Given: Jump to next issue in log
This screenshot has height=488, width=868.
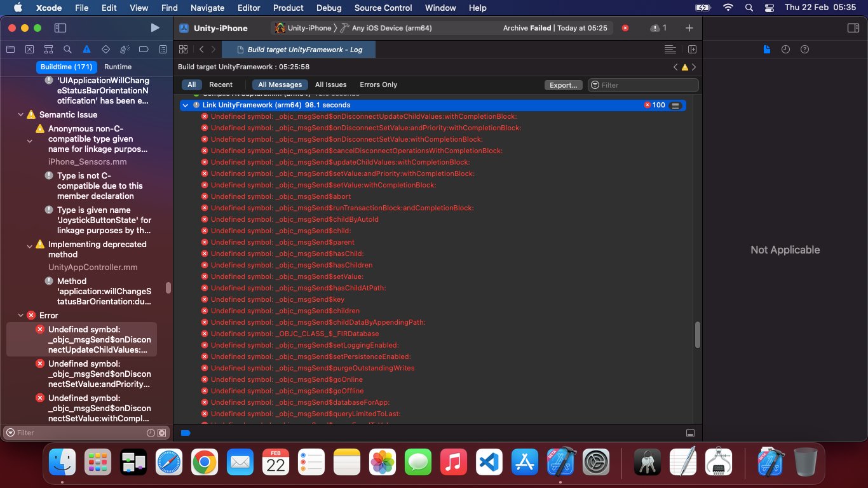Looking at the screenshot, I should pos(694,67).
